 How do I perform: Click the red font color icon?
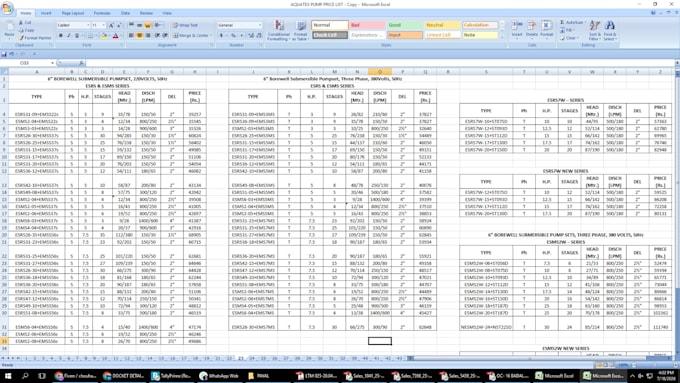(x=116, y=36)
